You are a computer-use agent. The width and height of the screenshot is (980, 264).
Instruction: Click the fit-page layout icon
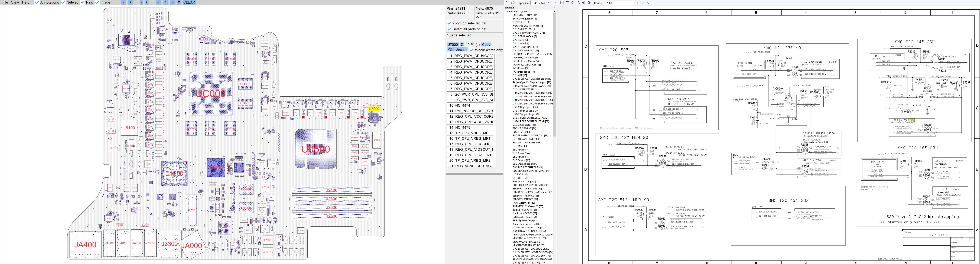coord(567,3)
